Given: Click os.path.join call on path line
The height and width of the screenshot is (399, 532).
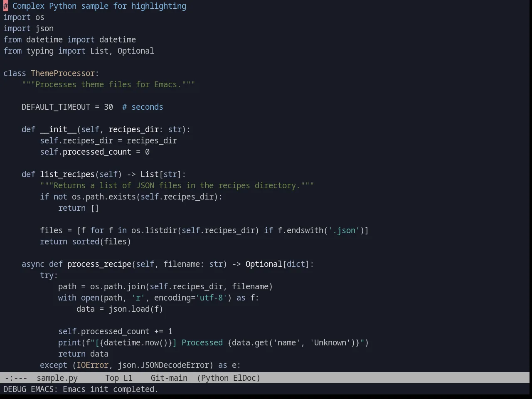Looking at the screenshot, I should coord(118,286).
